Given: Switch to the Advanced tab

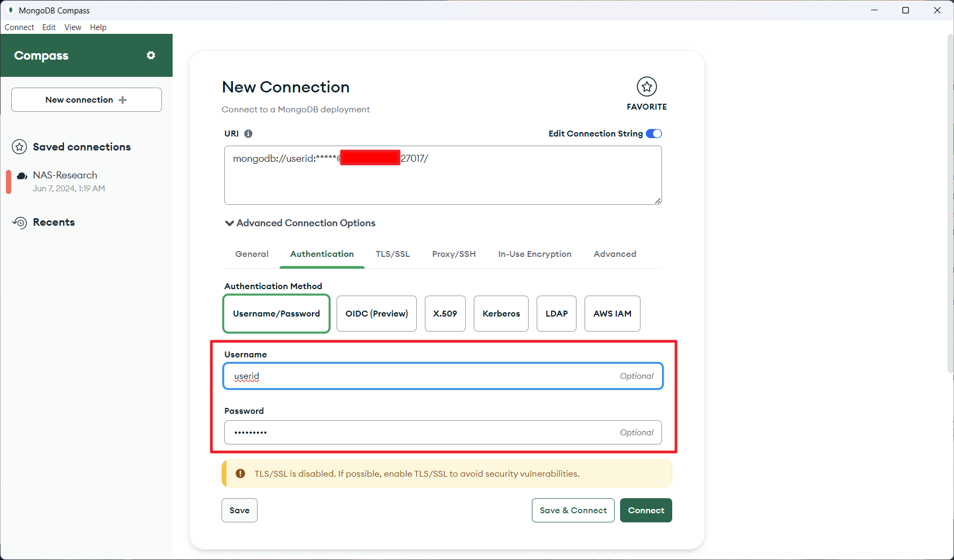Looking at the screenshot, I should coord(615,254).
